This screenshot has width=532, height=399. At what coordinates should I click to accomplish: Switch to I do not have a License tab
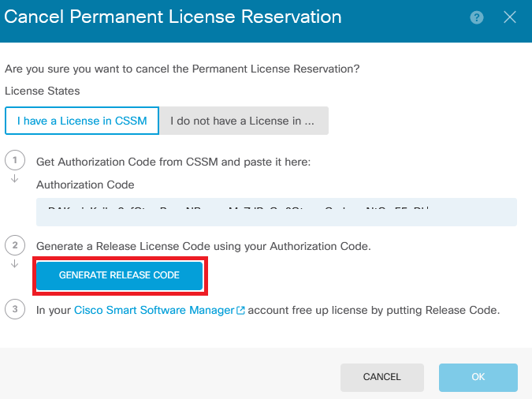coord(244,121)
